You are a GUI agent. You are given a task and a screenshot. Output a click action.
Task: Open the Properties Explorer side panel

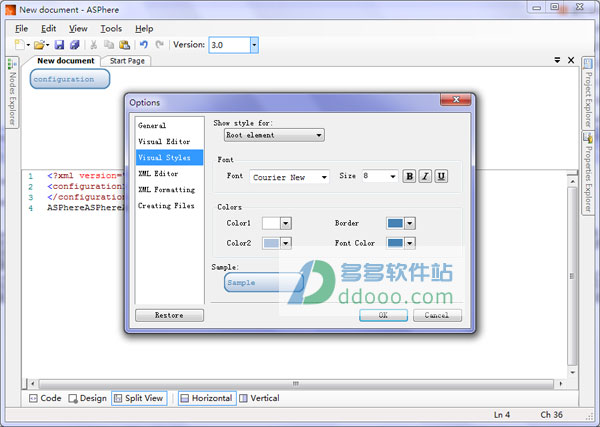(588, 173)
